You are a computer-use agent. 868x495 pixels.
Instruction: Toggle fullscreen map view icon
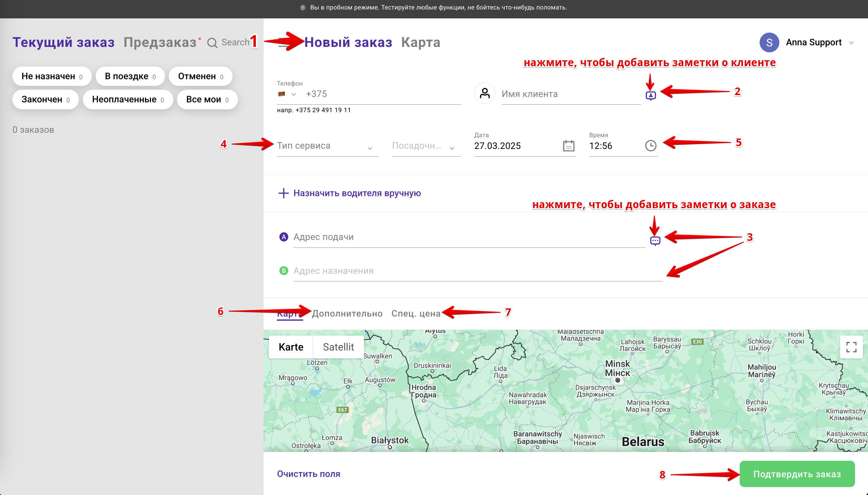pos(851,347)
